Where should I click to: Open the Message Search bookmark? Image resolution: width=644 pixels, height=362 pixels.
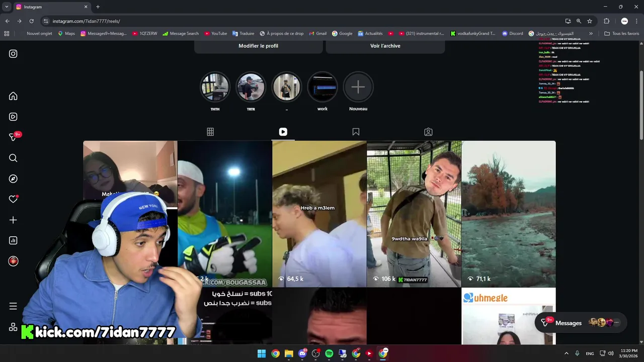[x=181, y=34]
